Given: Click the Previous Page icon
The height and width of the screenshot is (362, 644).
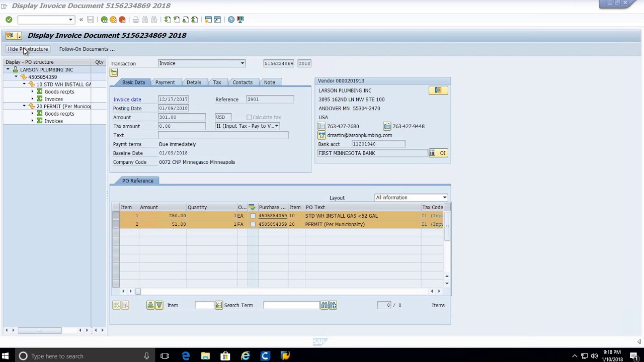Looking at the screenshot, I should [x=177, y=20].
